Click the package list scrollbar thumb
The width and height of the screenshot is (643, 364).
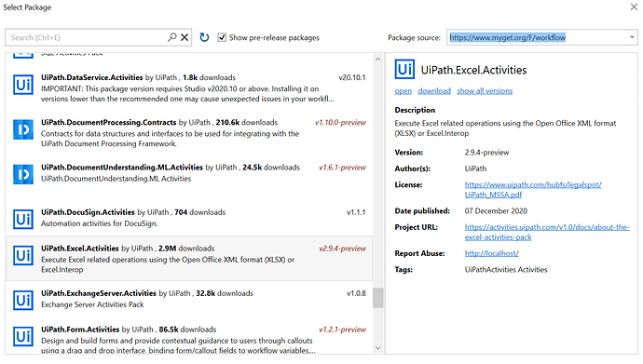click(x=377, y=298)
